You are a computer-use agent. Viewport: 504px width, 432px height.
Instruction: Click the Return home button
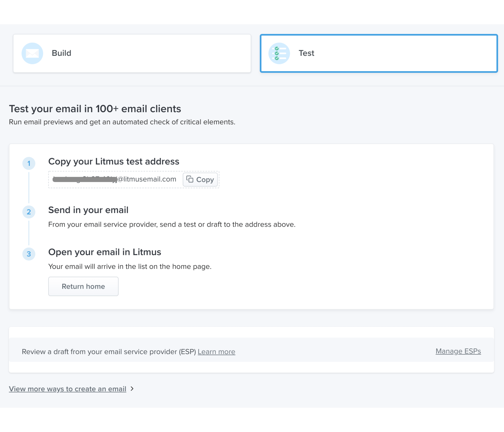83,286
